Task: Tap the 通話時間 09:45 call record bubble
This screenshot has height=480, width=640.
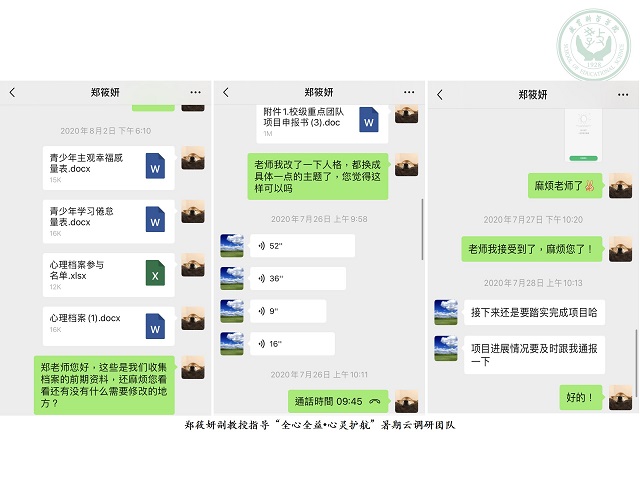Action: click(x=338, y=401)
